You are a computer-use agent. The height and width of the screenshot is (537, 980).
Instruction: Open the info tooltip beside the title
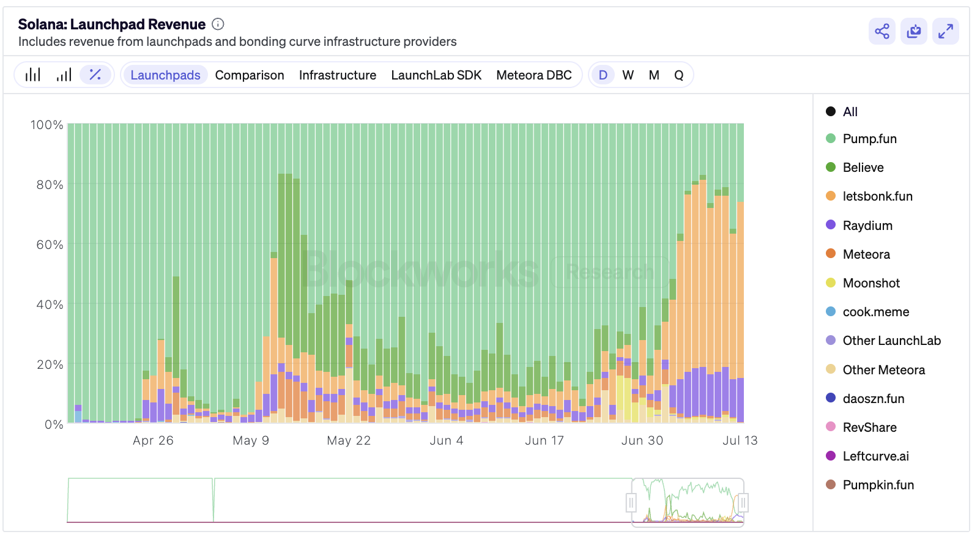coord(218,24)
